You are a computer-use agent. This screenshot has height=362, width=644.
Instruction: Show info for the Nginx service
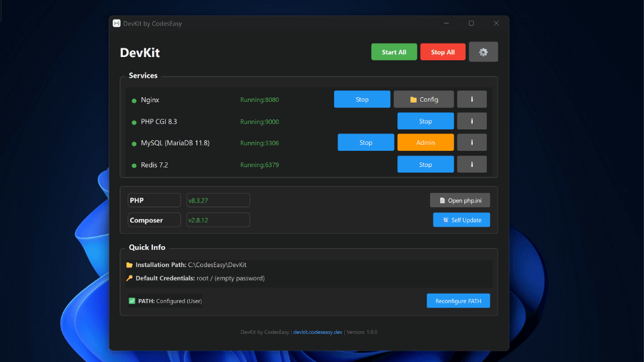tap(472, 99)
